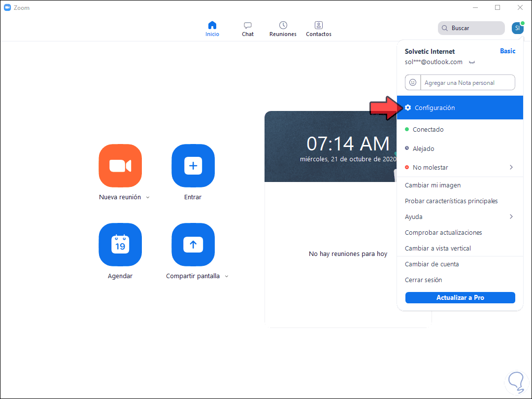Set status to Alejado
Screen dimensions: 532x399
click(x=460, y=148)
